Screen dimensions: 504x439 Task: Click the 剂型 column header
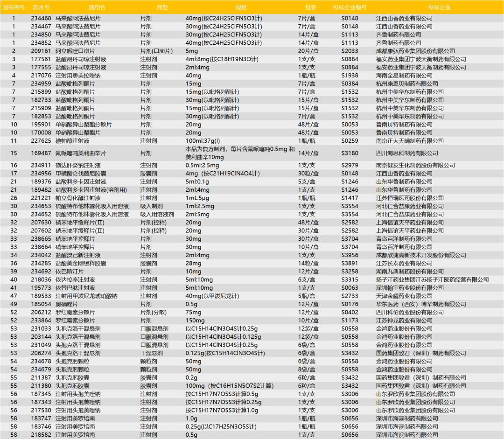point(162,7)
